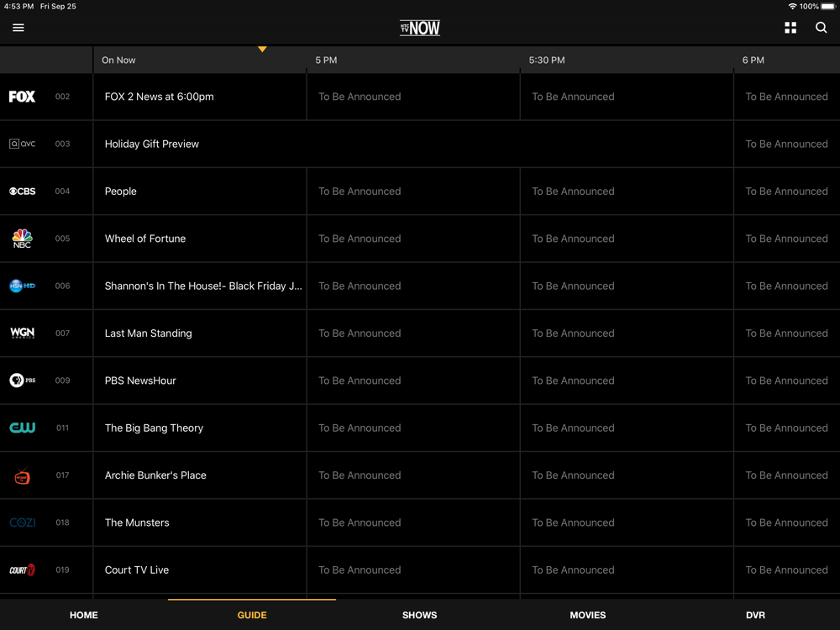Open Archie Bunker's Place program
Screen dimensions: 840x630
(200, 475)
